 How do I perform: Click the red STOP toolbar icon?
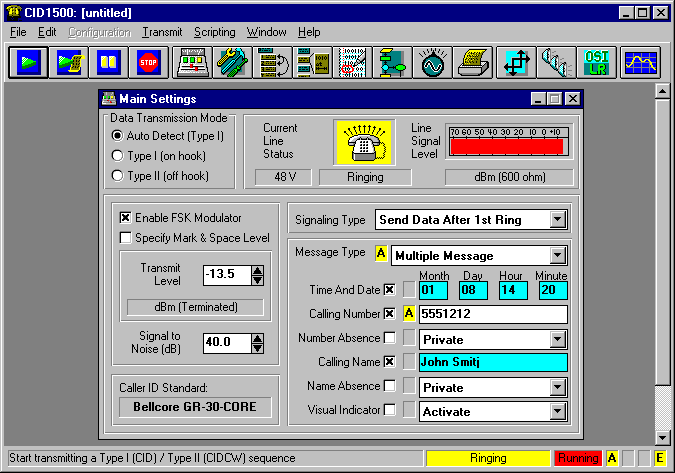pos(148,63)
